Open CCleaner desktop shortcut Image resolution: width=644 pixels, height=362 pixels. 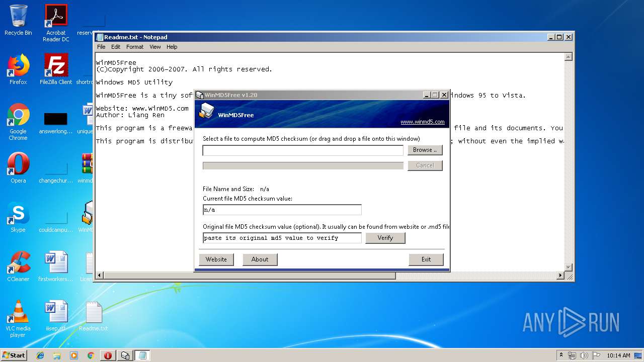tap(18, 266)
